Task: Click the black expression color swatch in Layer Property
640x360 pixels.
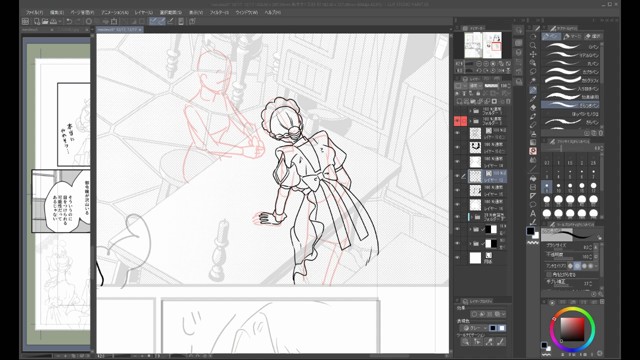Action: 493,328
